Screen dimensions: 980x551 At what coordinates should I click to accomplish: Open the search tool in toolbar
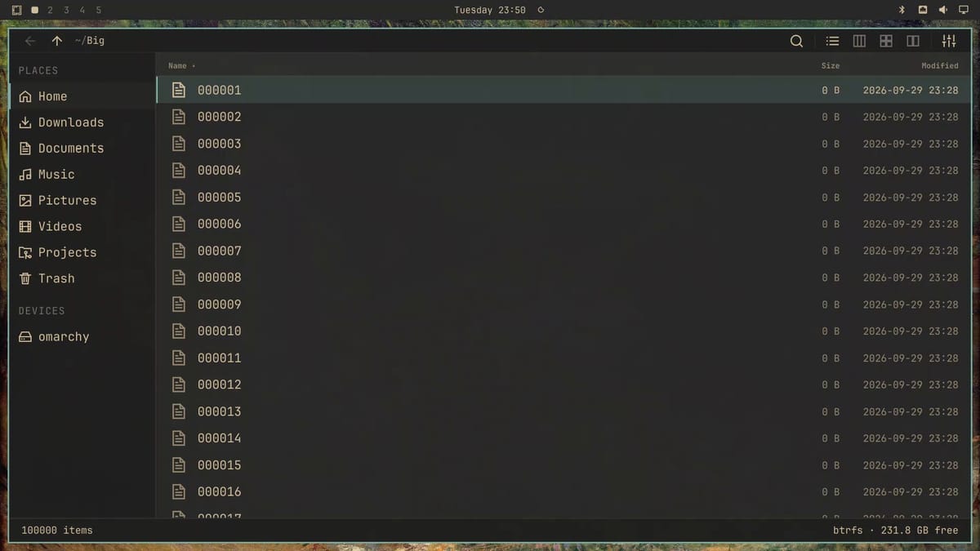tap(796, 41)
